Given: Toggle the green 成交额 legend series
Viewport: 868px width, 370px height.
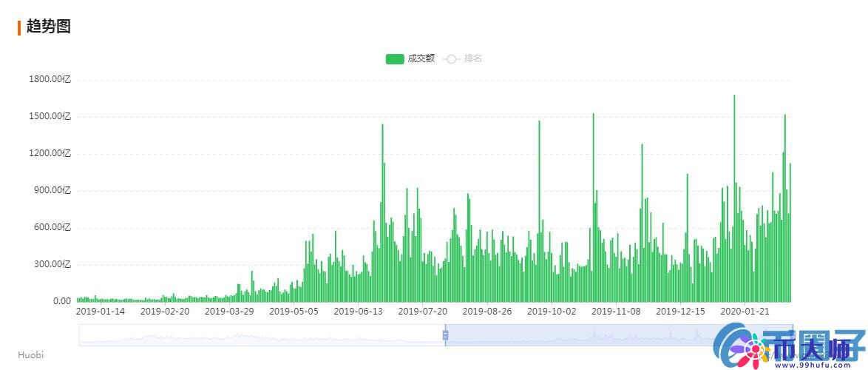Looking at the screenshot, I should (410, 58).
